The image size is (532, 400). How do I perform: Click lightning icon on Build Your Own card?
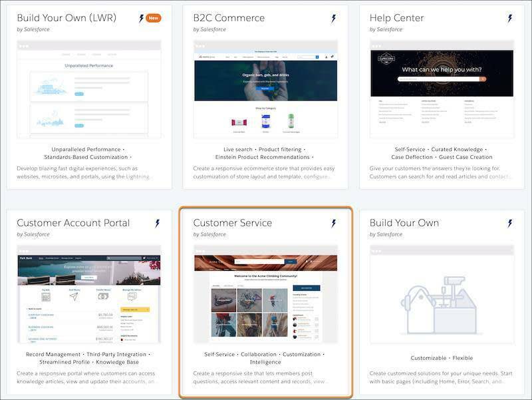click(510, 224)
